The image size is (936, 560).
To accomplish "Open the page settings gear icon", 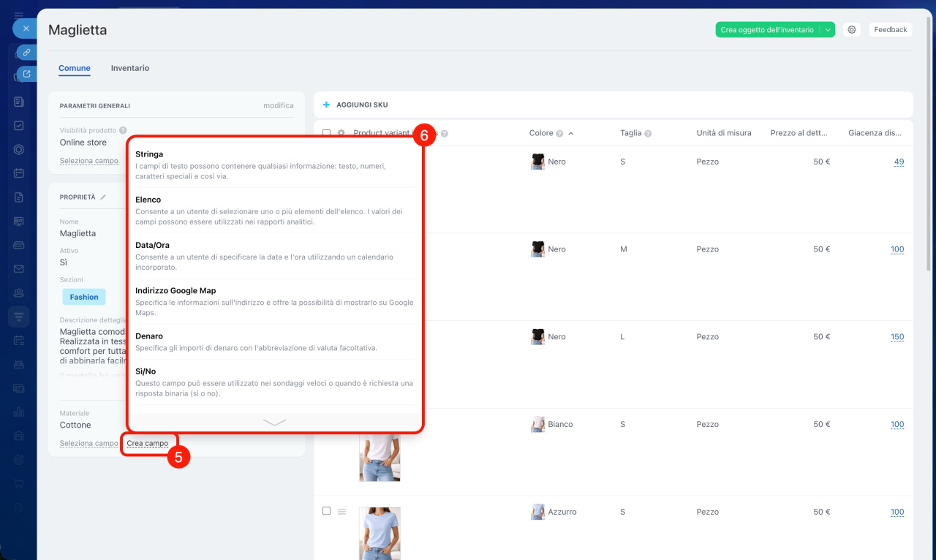I will [851, 30].
